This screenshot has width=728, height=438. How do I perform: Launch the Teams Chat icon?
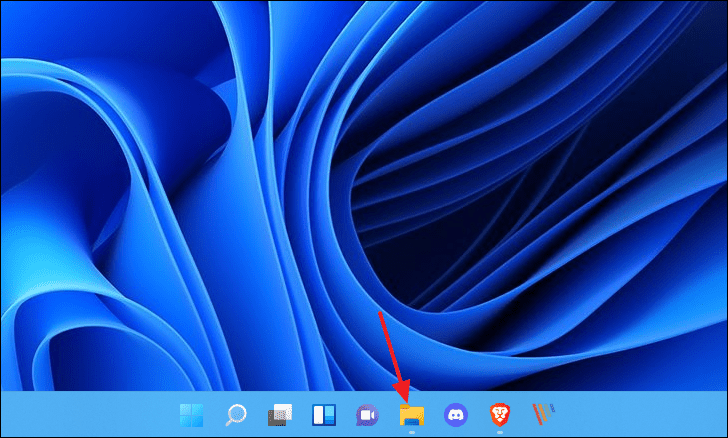click(x=367, y=415)
